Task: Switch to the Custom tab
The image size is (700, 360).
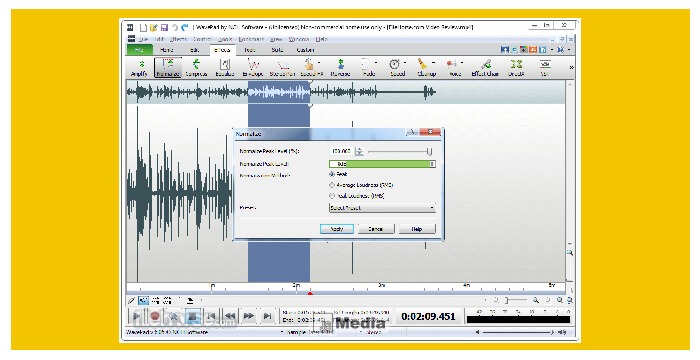Action: (305, 50)
